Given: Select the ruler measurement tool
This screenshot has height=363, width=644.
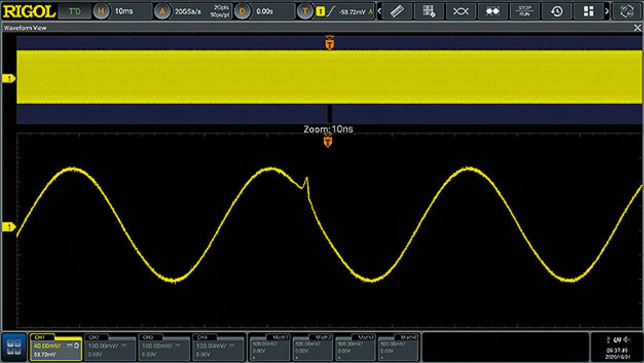Looking at the screenshot, I should pyautogui.click(x=397, y=11).
